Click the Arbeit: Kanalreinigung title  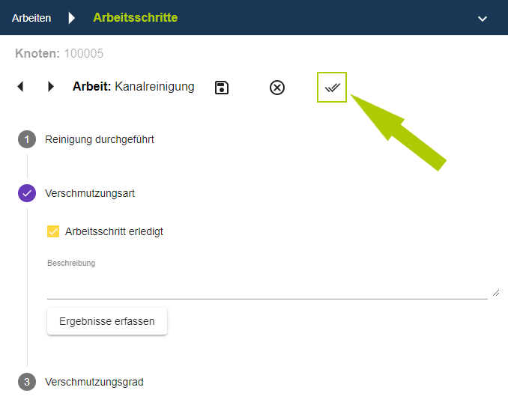[133, 87]
